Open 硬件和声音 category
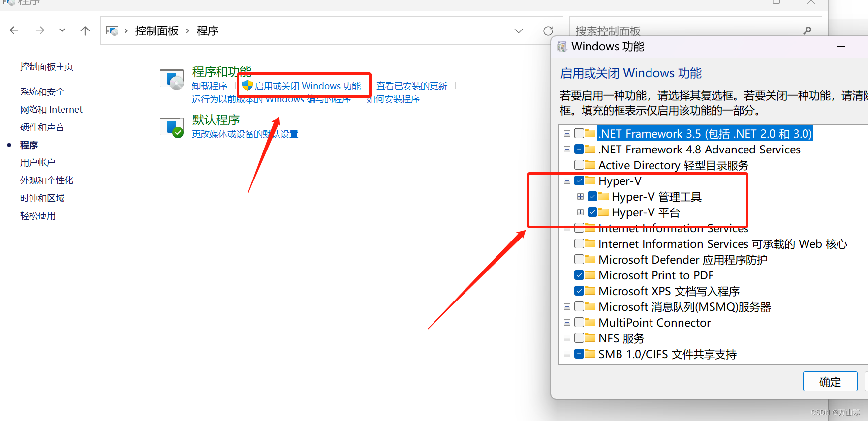 pyautogui.click(x=42, y=127)
